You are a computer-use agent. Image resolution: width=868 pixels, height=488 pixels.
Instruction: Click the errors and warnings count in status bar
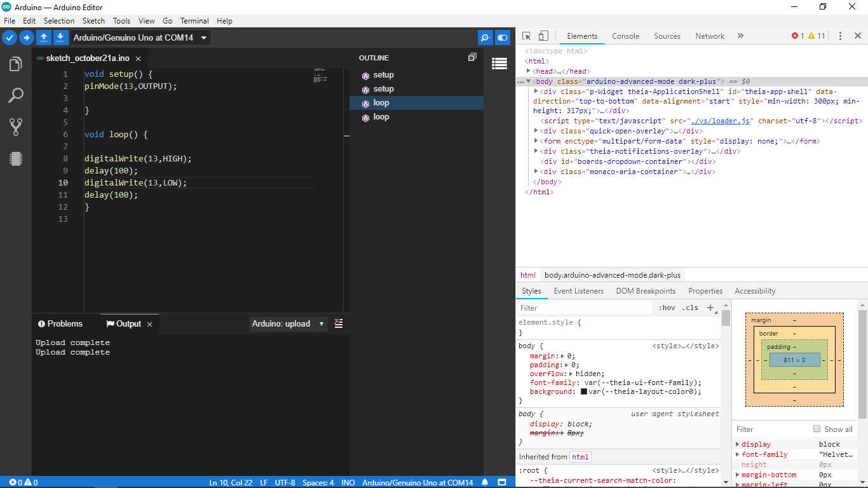point(24,482)
